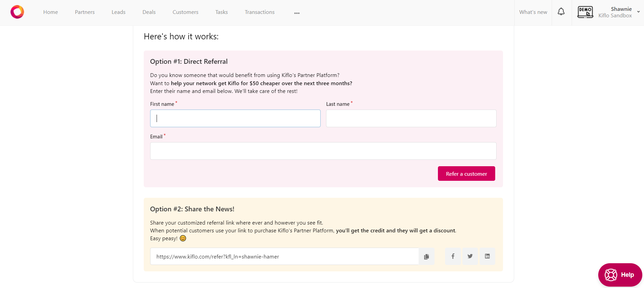Click the Demo sandbox icon
Screen dimensions: 644x288
pyautogui.click(x=585, y=12)
